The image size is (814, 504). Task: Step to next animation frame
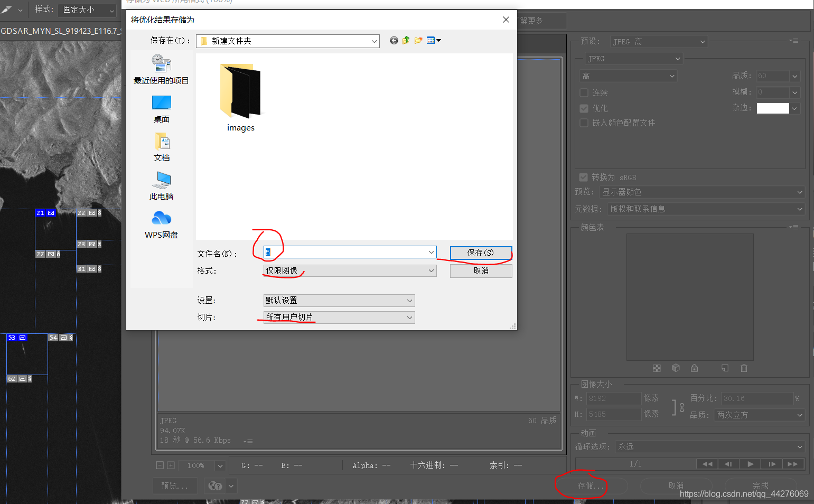pos(772,464)
